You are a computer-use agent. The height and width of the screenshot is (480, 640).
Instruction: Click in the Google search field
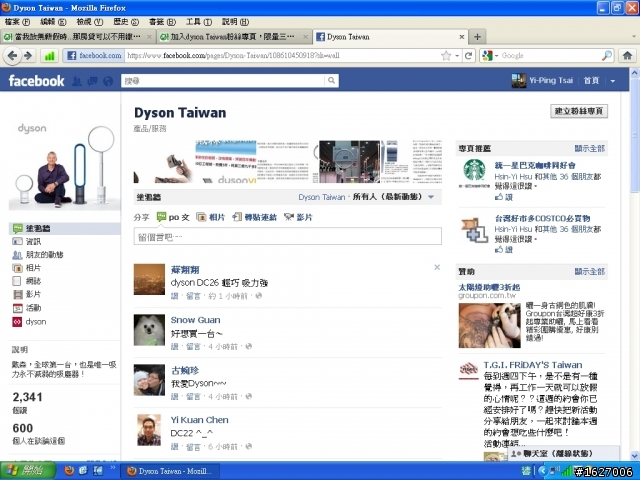(x=550, y=56)
